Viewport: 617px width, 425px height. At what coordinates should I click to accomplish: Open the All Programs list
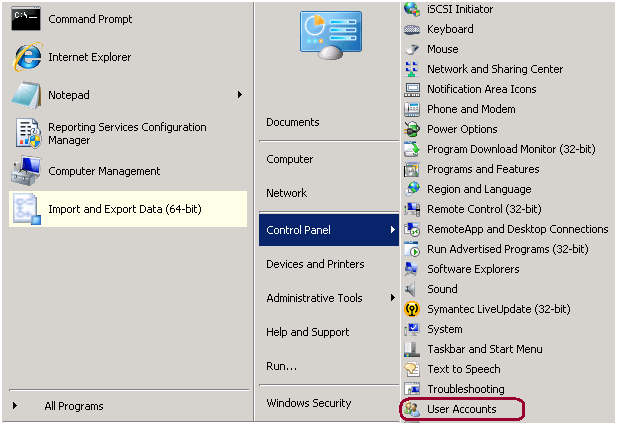point(73,406)
